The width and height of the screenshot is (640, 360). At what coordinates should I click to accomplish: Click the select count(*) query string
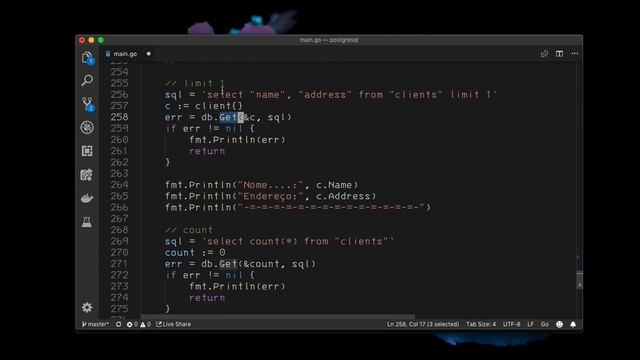point(298,242)
